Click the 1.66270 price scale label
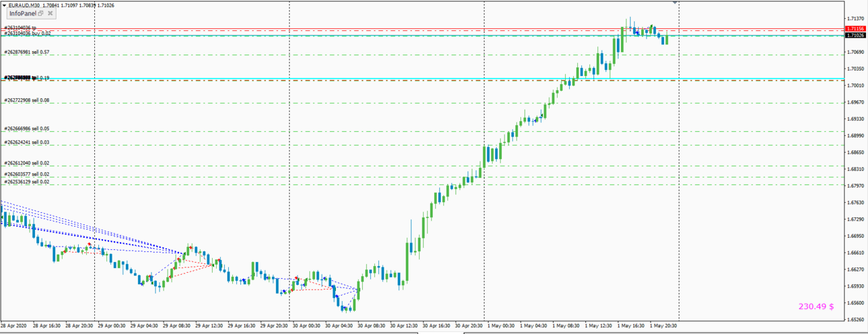 [x=856, y=269]
